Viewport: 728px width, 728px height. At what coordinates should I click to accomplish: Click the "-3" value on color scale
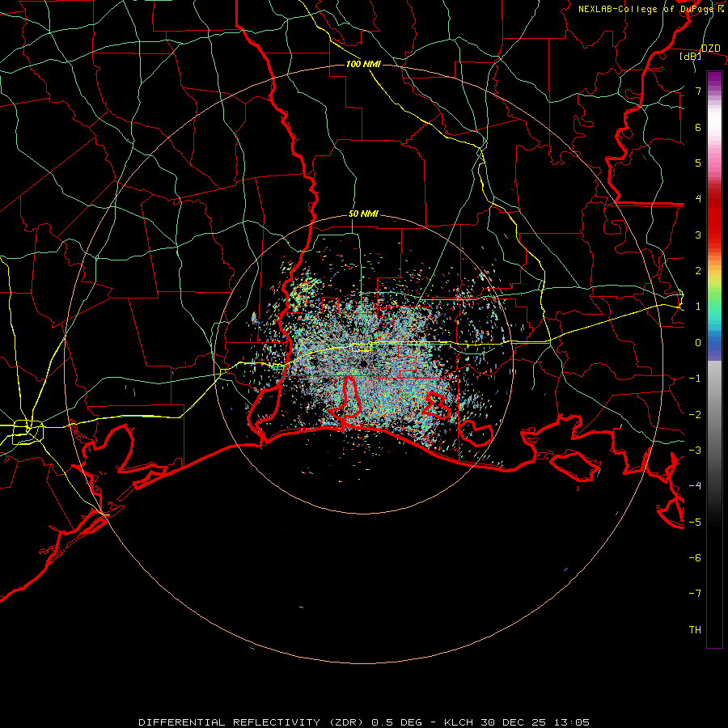coord(695,451)
